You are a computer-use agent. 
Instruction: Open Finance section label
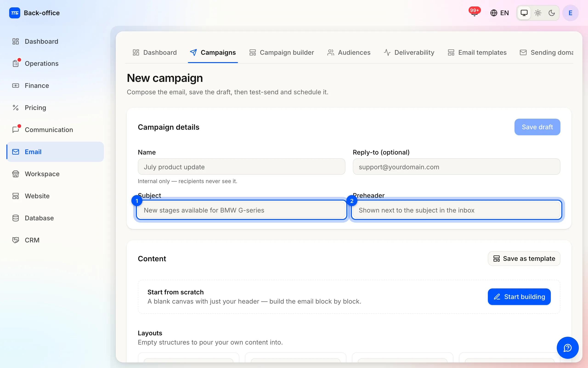coord(37,86)
